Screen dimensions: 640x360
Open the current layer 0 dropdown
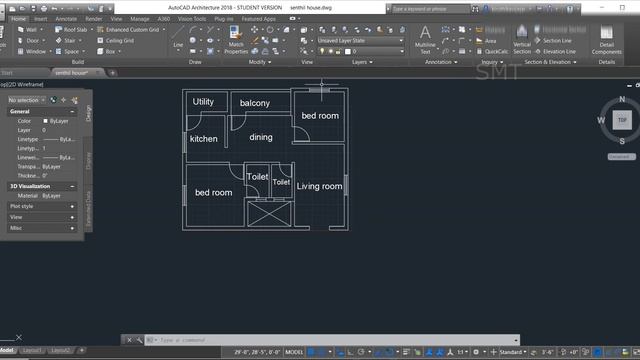tap(361, 51)
